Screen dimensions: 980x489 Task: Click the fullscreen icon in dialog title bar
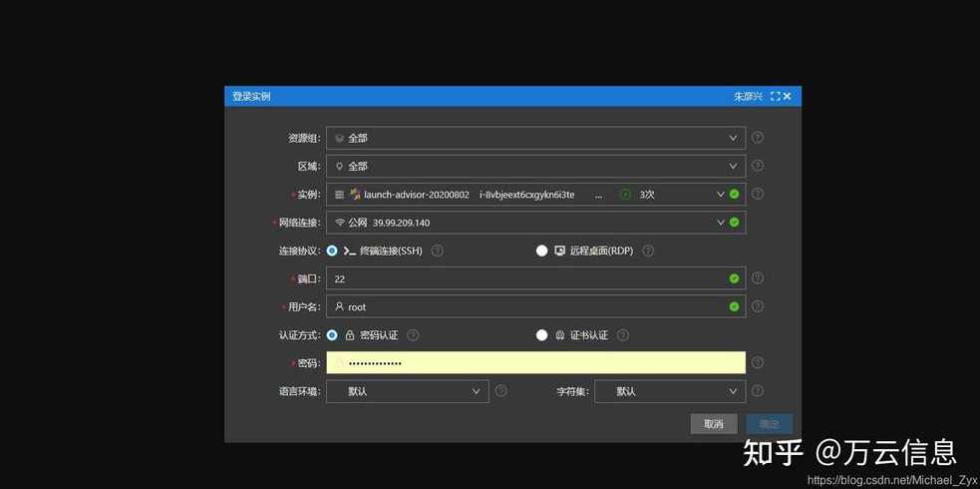coord(775,96)
